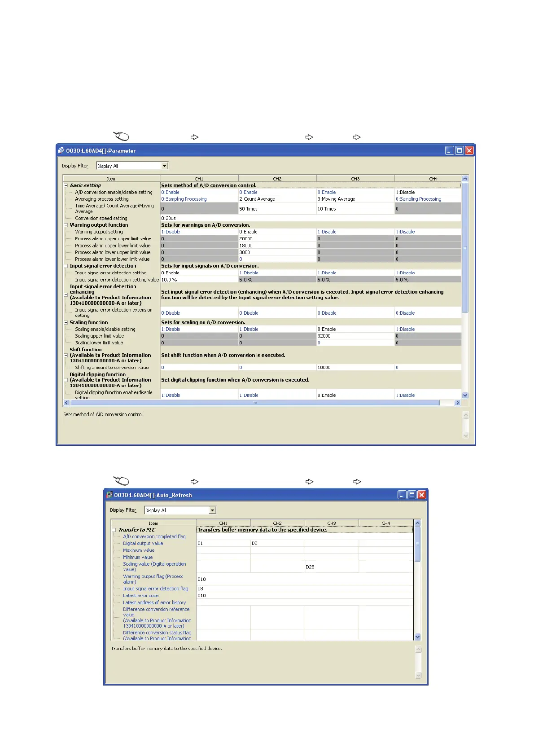Image resolution: width=534 pixels, height=756 pixels.
Task: Collapse Input signal error detection enhancing group
Action: [x=66, y=295]
